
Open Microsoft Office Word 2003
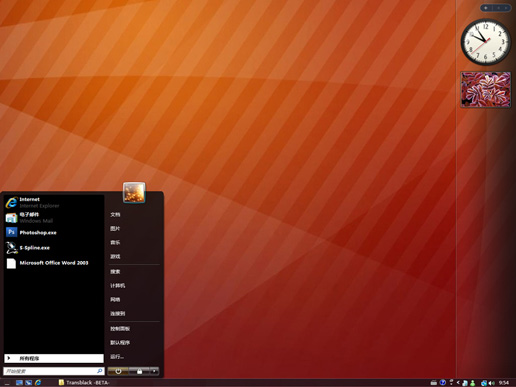tap(53, 263)
